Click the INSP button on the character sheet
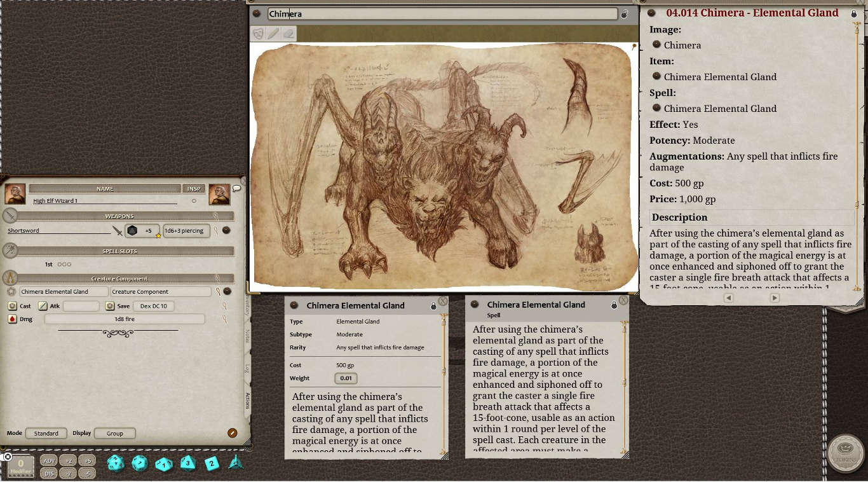 tap(194, 189)
